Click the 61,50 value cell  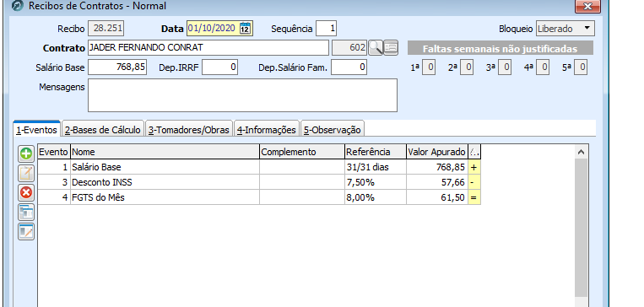437,197
